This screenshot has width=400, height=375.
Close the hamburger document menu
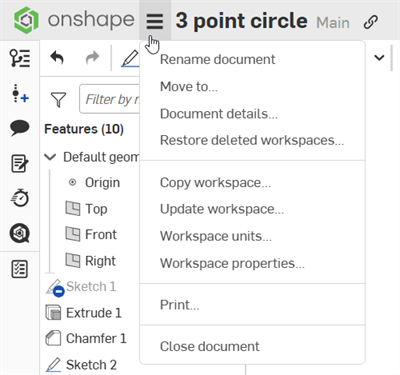[x=155, y=21]
